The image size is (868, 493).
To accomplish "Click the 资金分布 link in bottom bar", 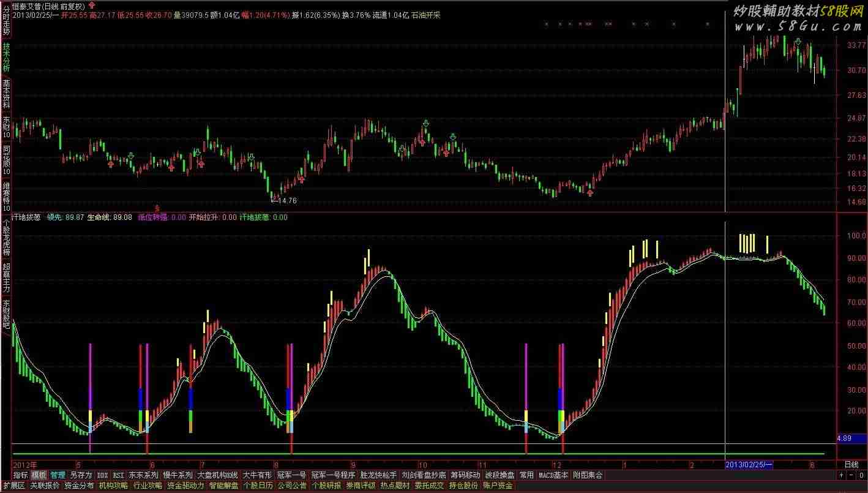I will tap(79, 486).
